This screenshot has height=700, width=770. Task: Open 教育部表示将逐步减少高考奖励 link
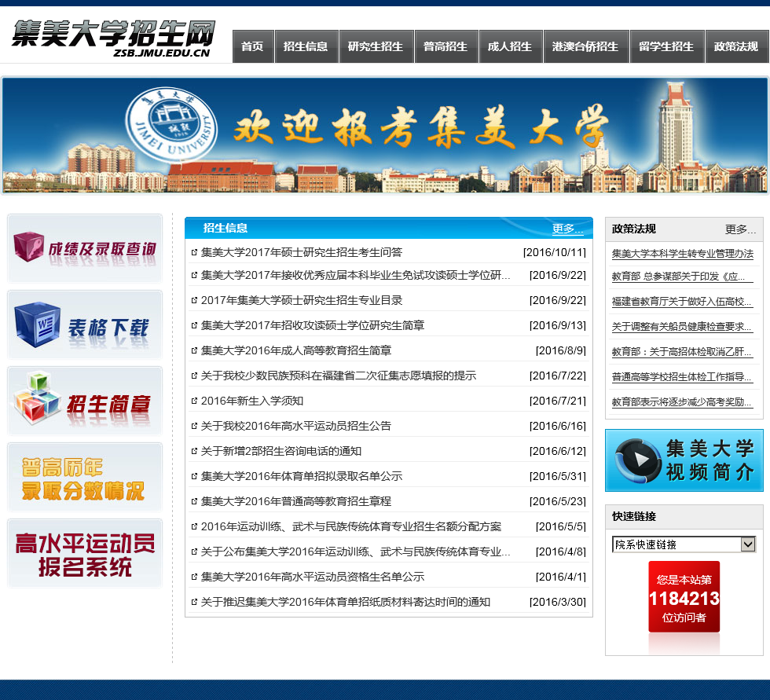(x=682, y=402)
